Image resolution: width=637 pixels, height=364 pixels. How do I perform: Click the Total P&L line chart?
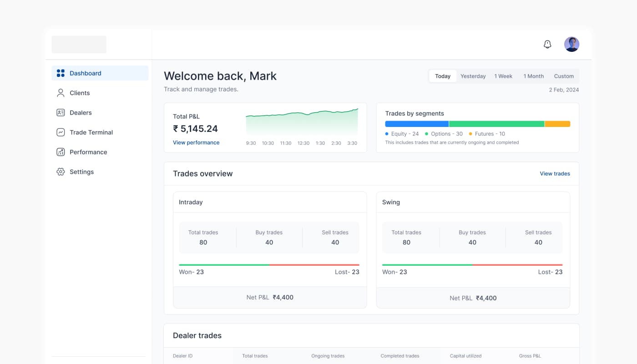302,122
